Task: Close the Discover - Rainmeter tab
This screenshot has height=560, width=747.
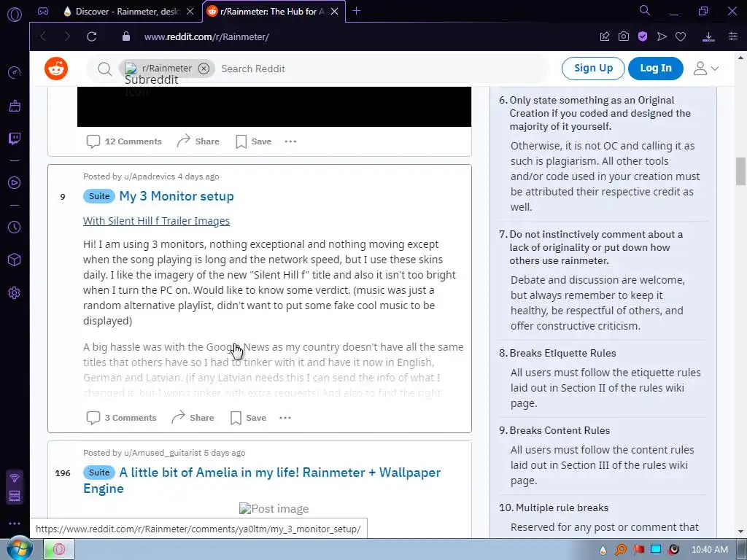Action: (x=190, y=12)
